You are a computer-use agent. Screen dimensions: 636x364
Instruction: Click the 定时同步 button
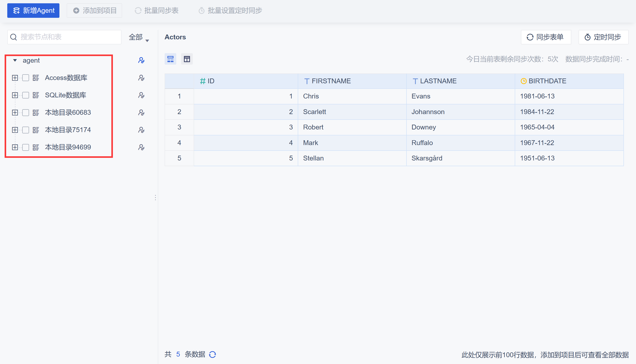pos(603,37)
